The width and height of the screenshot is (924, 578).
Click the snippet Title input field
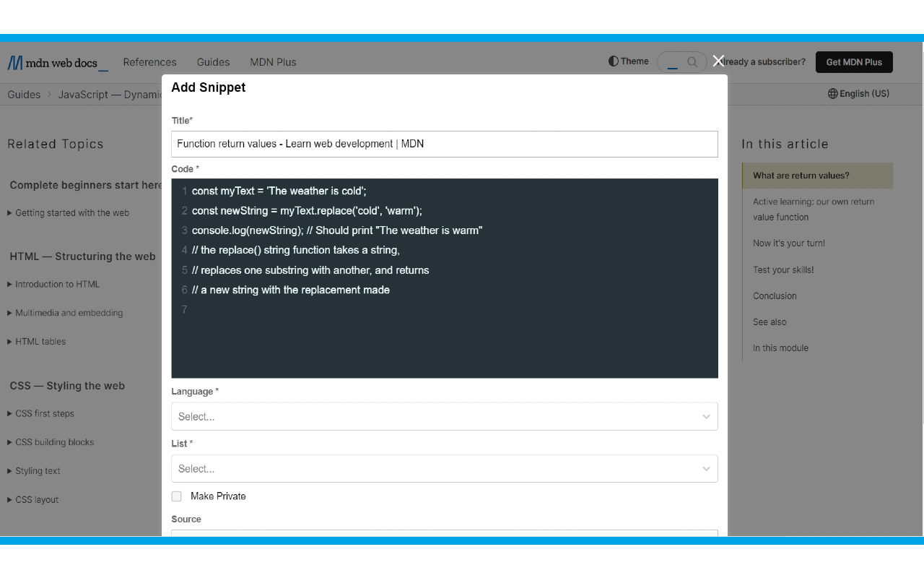coord(444,144)
